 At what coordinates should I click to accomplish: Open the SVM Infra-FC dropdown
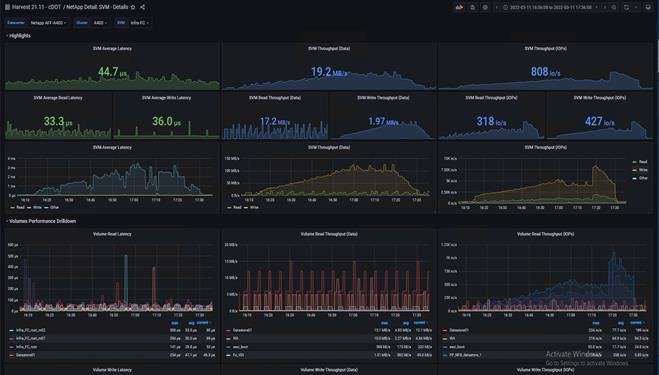point(140,23)
